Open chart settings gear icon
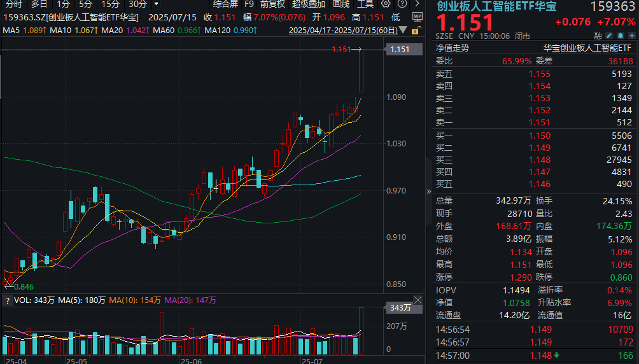The height and width of the screenshot is (364, 639). [386, 4]
